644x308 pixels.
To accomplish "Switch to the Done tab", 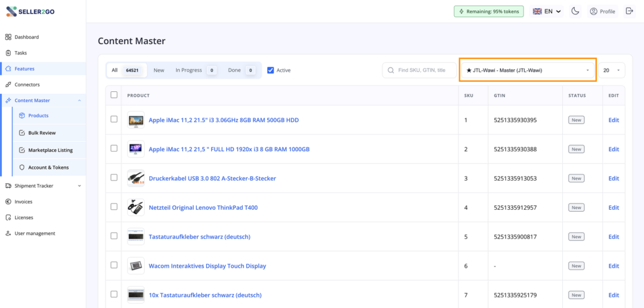I will click(x=241, y=71).
